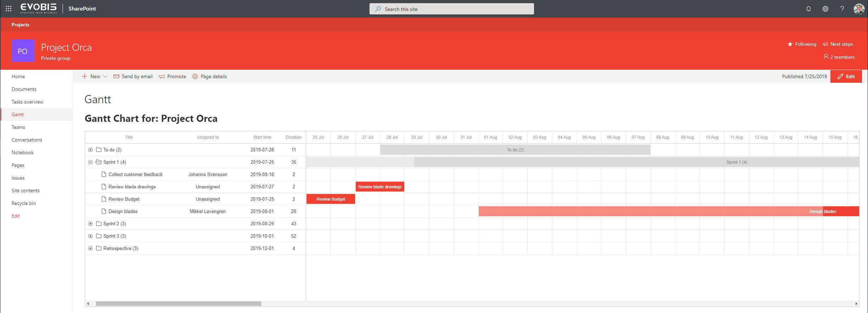Click the Design blades Gantt bar

668,211
